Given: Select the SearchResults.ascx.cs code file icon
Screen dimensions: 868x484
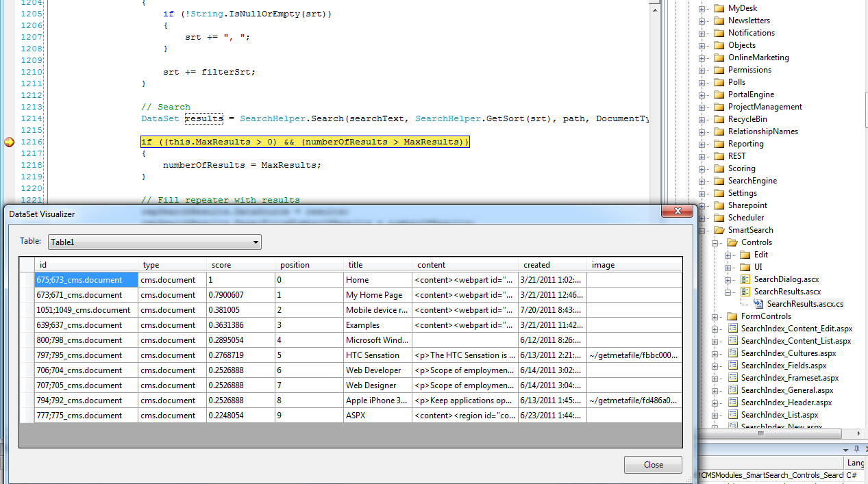Looking at the screenshot, I should click(x=757, y=304).
